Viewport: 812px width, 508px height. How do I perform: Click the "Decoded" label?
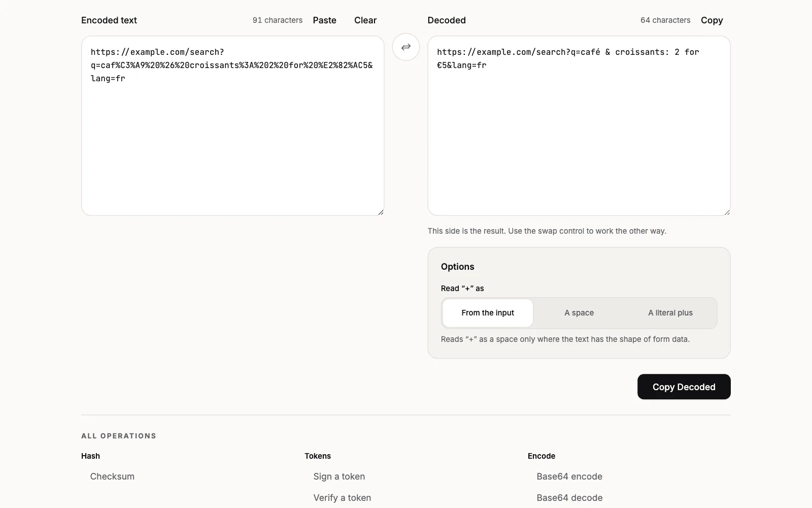point(447,20)
